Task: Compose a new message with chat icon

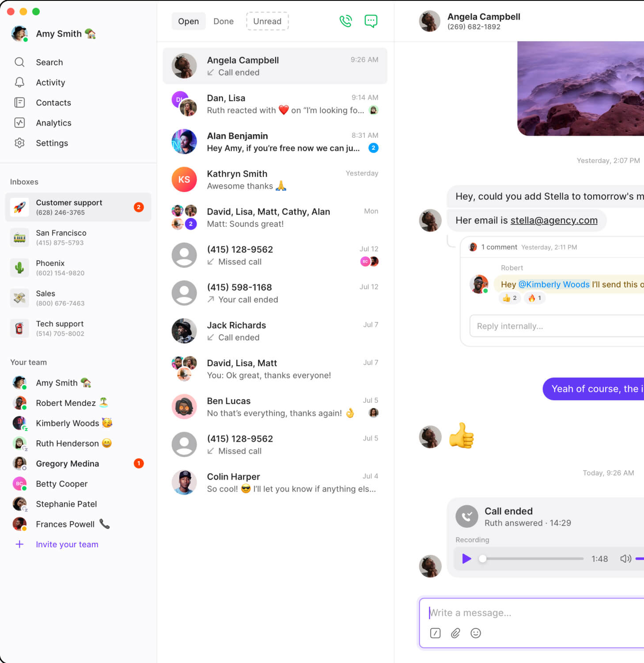Action: point(371,21)
